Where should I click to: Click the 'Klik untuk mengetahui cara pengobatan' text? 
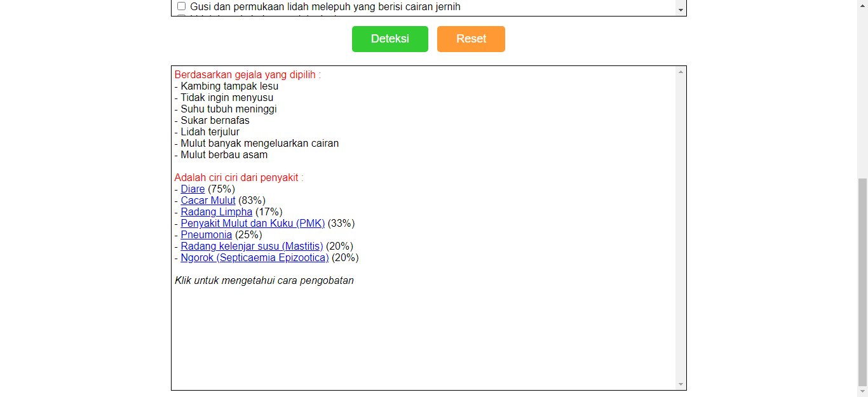point(264,280)
